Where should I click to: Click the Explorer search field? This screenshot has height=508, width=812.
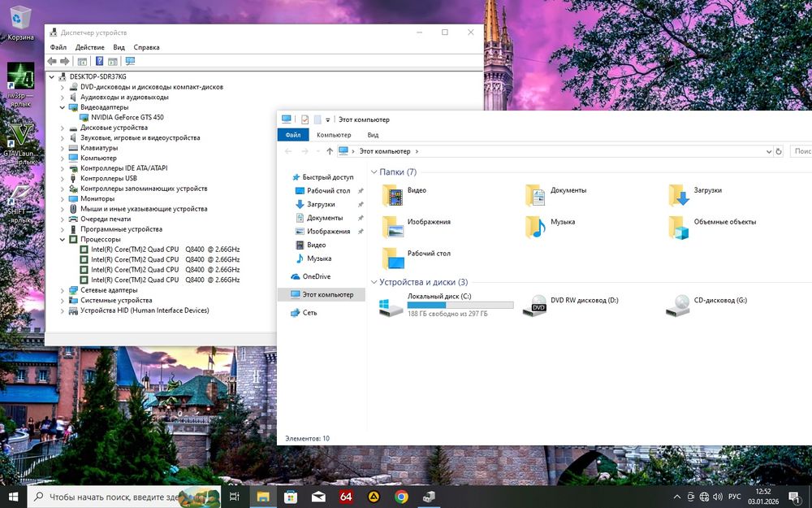(x=801, y=151)
